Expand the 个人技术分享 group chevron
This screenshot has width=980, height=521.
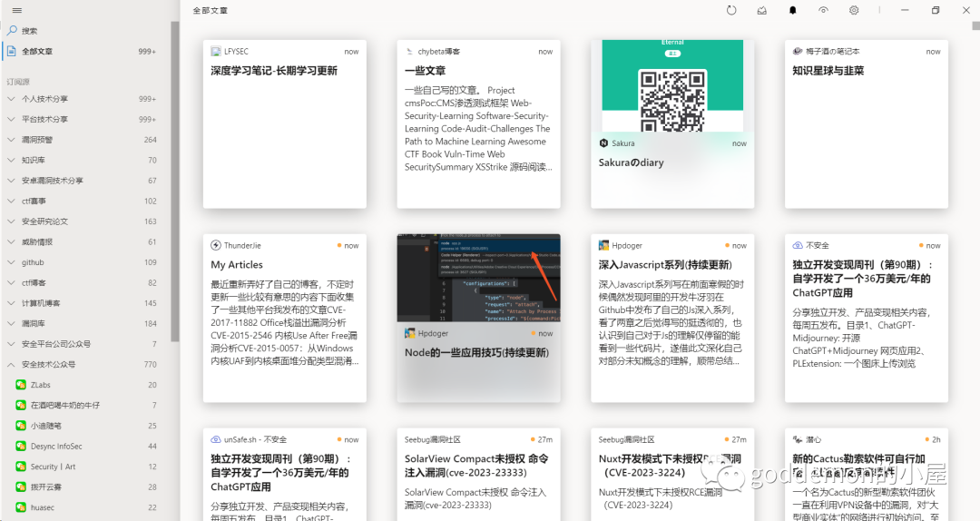point(11,99)
